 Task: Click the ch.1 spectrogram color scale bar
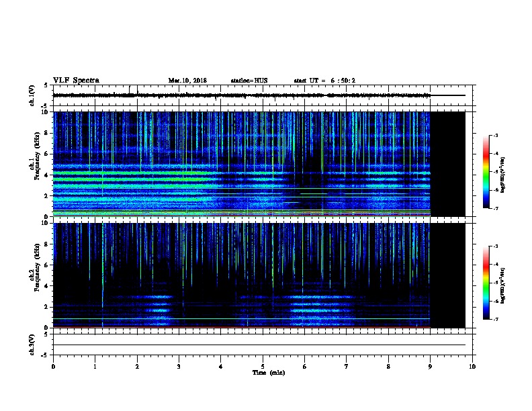(x=486, y=172)
